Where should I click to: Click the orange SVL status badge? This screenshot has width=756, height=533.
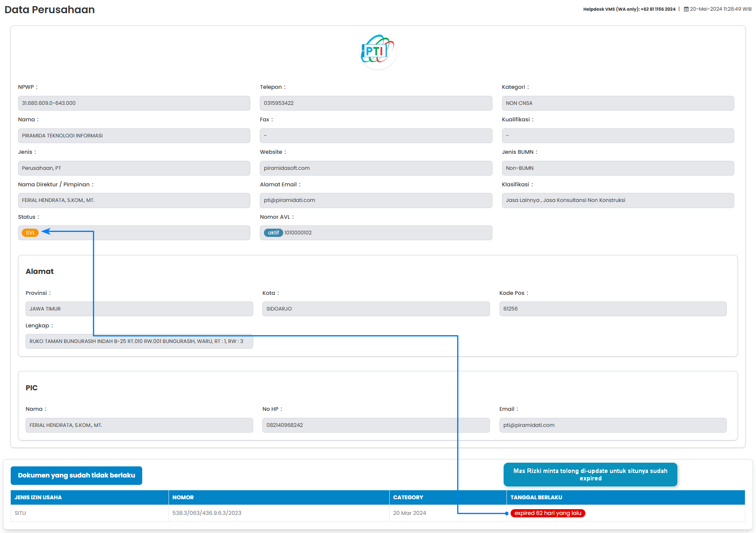tap(30, 233)
